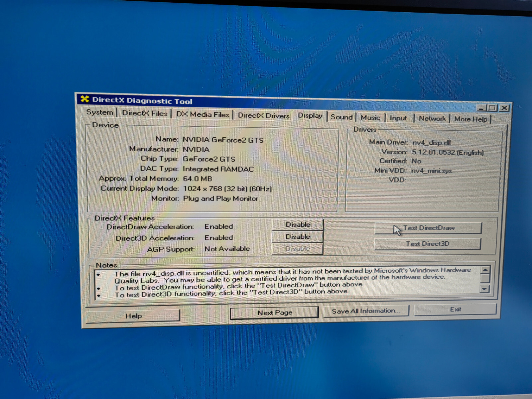Minimize the DirectX Diagnostic Tool window
The height and width of the screenshot is (399, 532).
[481, 108]
